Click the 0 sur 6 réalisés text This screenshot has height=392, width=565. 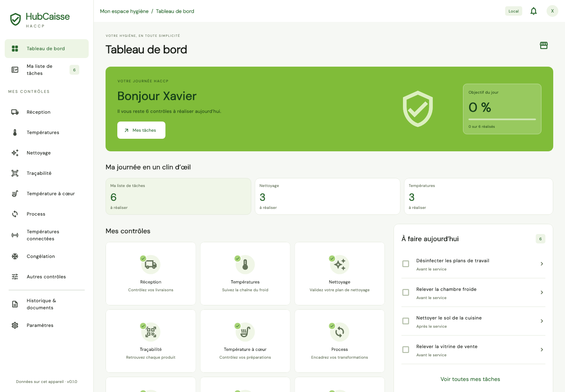pos(481,127)
